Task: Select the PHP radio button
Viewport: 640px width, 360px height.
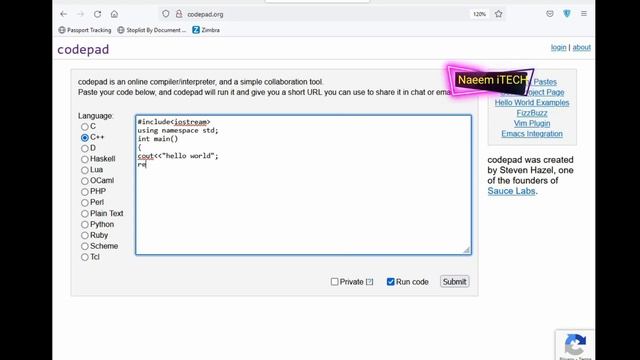Action: click(84, 192)
